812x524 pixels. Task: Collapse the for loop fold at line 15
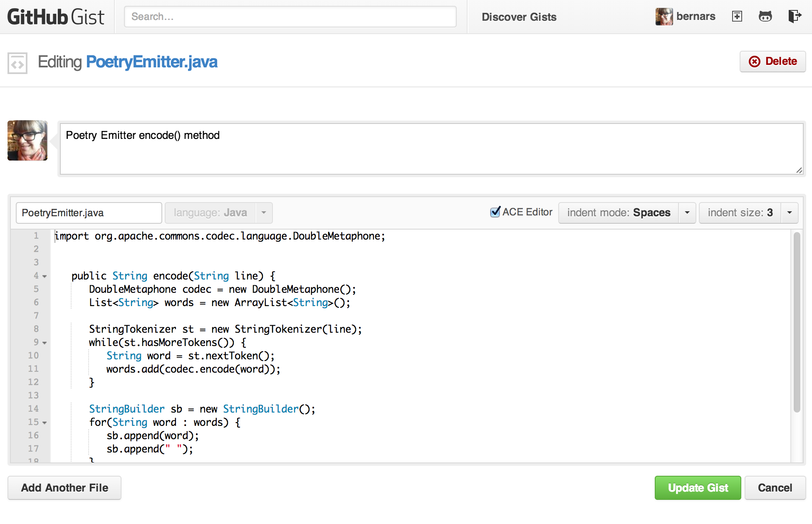tap(45, 423)
